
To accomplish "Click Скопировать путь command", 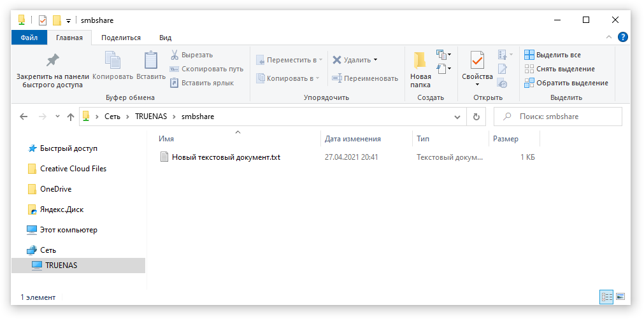I will click(x=206, y=69).
